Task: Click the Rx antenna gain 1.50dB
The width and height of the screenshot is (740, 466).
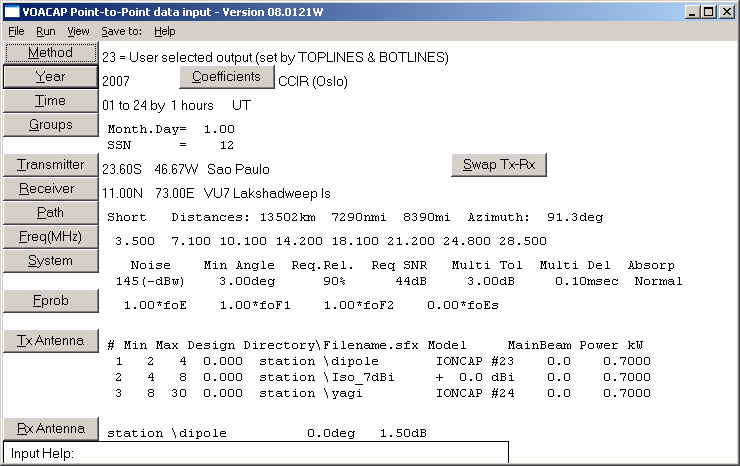Action: pos(404,433)
